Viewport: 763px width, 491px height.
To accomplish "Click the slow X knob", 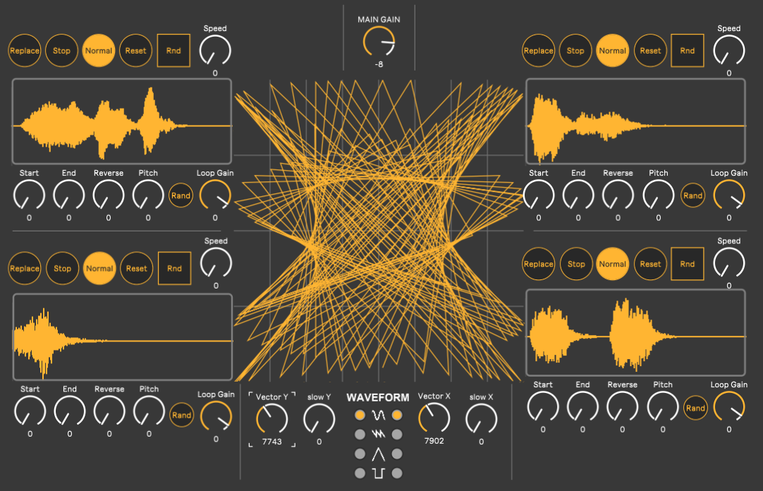I will (481, 419).
